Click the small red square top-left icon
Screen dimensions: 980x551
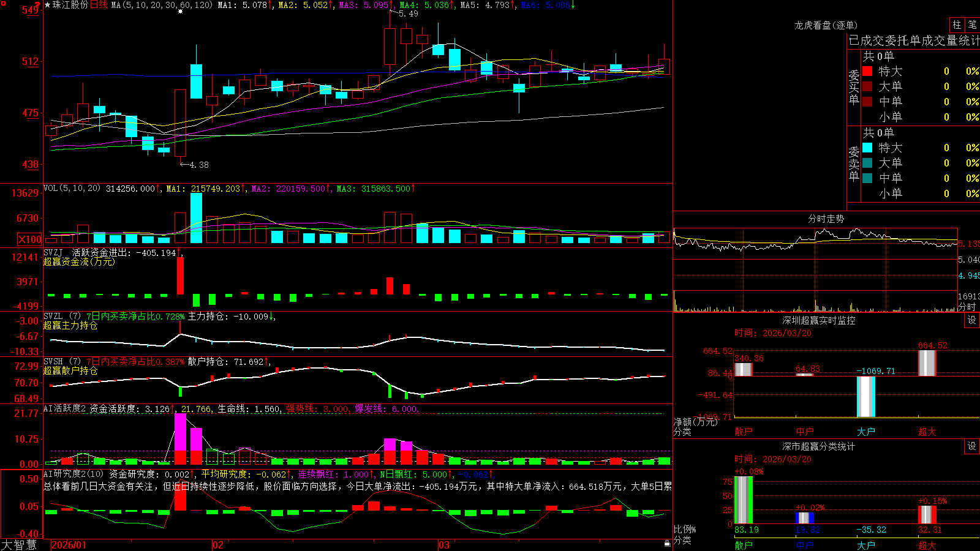(x=3, y=4)
